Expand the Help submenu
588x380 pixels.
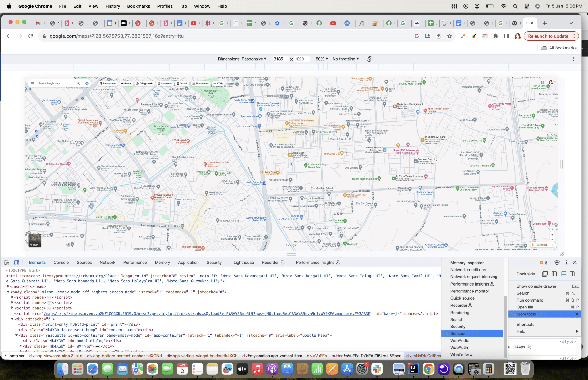click(545, 331)
